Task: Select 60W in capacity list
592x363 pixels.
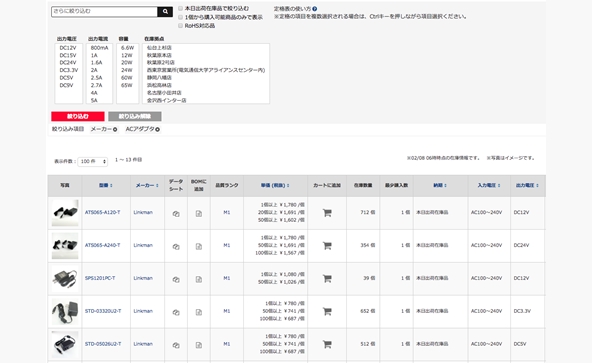Action: [127, 78]
